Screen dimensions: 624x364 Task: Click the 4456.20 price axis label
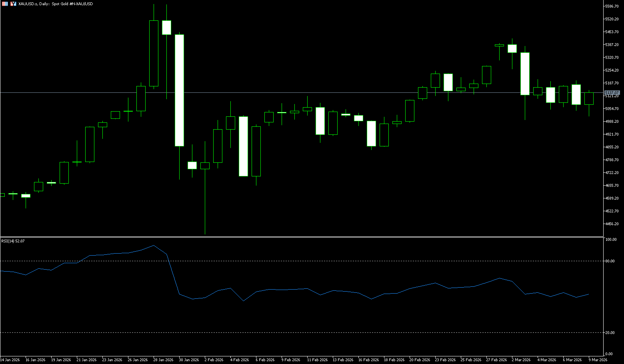[x=612, y=224]
